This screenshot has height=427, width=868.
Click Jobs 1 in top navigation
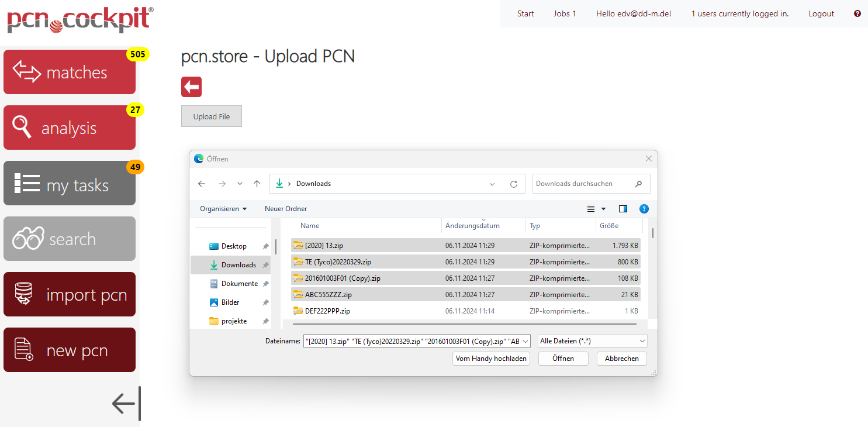click(565, 13)
